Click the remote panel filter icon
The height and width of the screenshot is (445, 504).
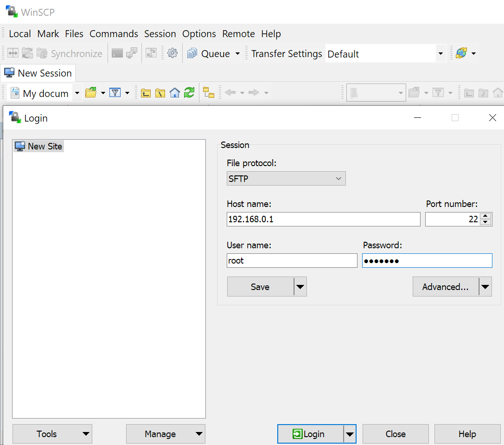[x=438, y=93]
